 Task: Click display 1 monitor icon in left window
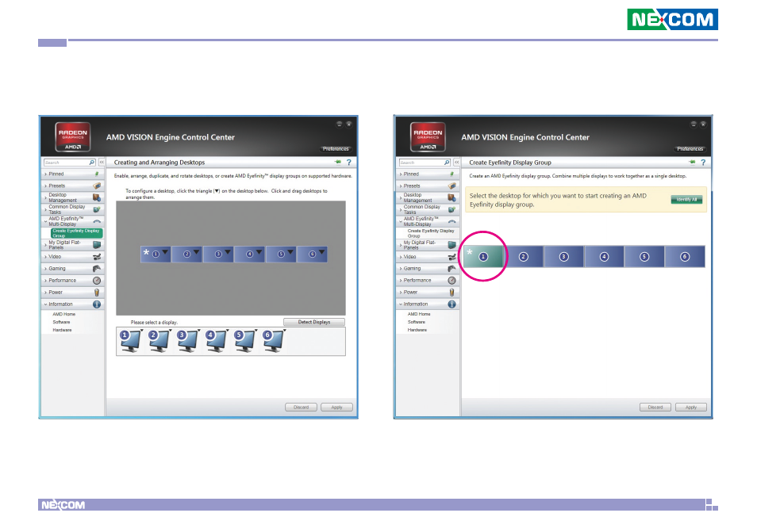coord(130,342)
